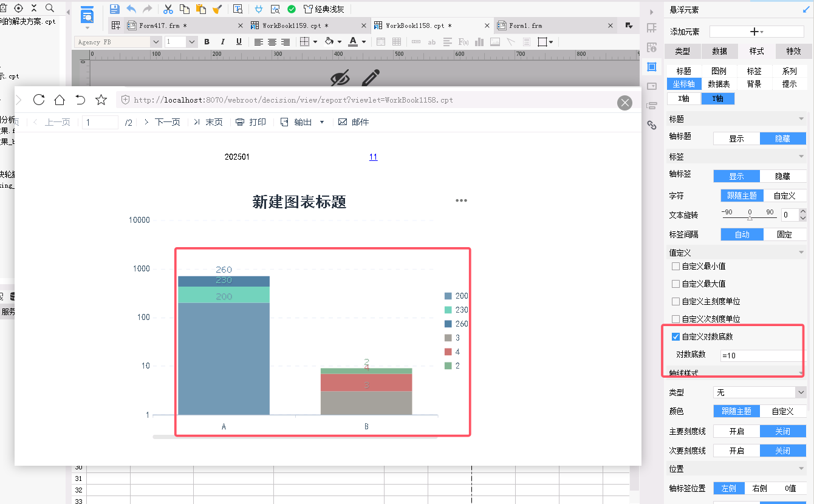Click the page number input field
The height and width of the screenshot is (504, 814).
(x=100, y=122)
